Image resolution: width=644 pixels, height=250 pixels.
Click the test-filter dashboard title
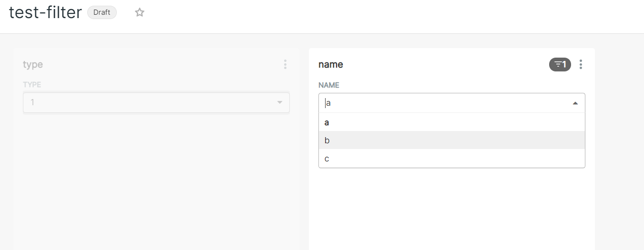[46, 12]
